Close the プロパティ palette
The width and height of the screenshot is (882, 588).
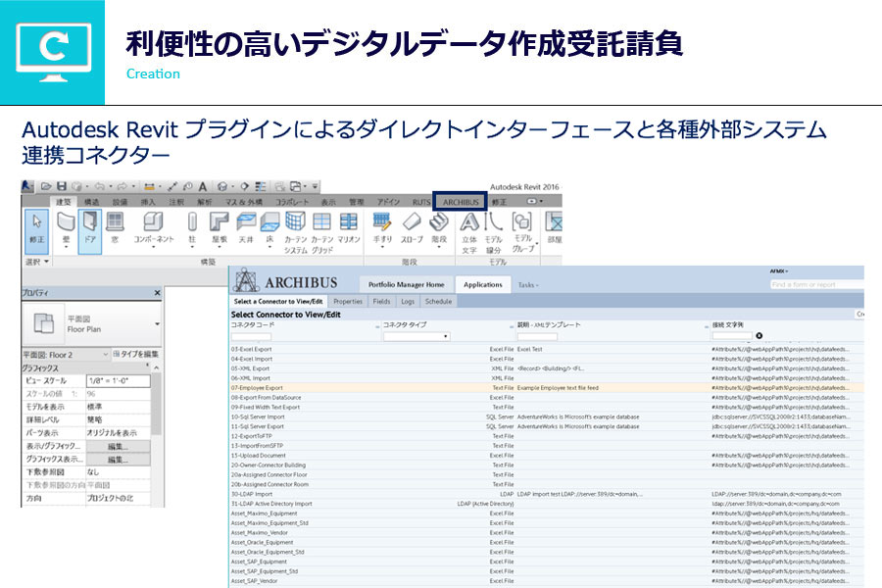[x=157, y=293]
